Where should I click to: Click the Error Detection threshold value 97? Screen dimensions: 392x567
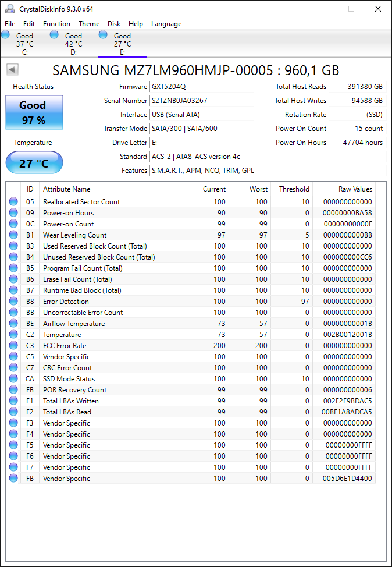tap(305, 301)
